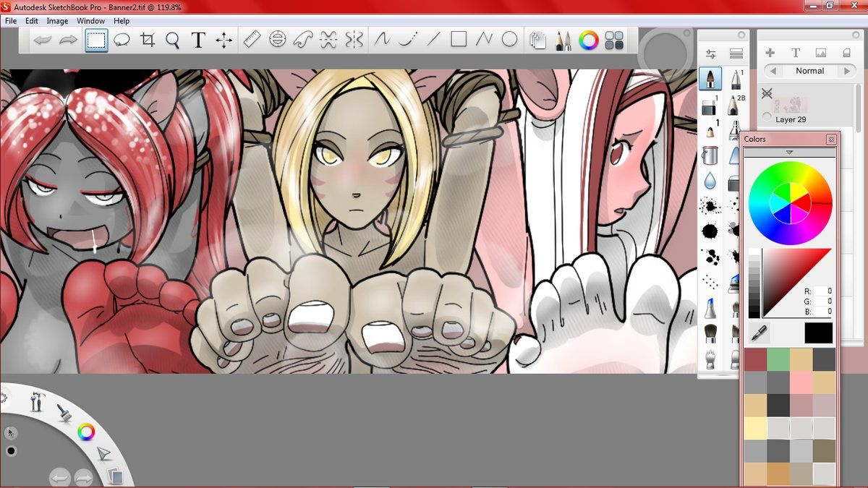Pick the Move/Transform layer tool

(224, 40)
